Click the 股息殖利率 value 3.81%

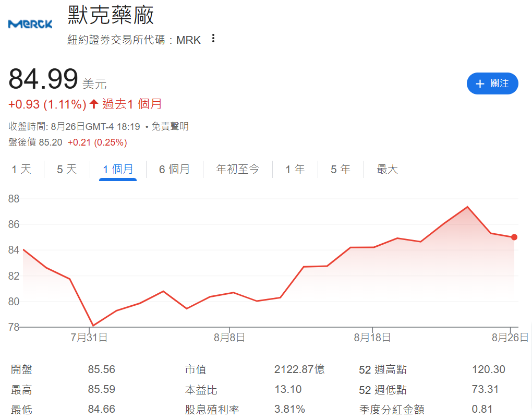(290, 409)
